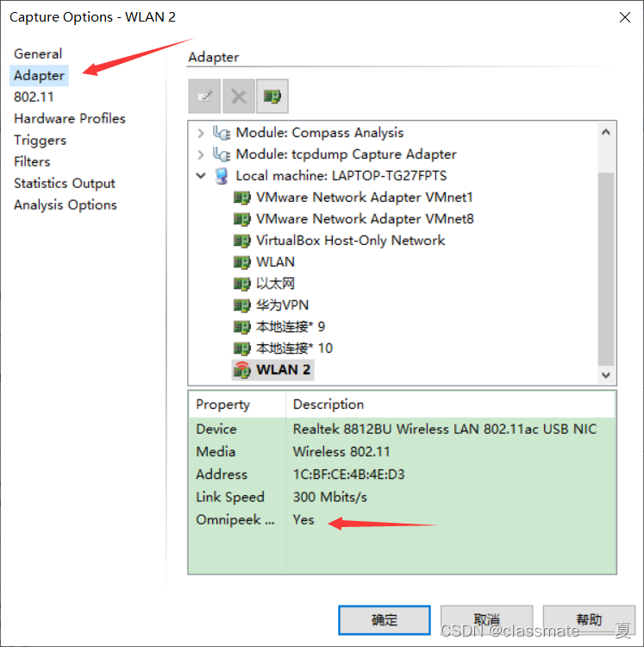Image resolution: width=644 pixels, height=647 pixels.
Task: Click the WLAN adapter card icon
Action: click(242, 262)
